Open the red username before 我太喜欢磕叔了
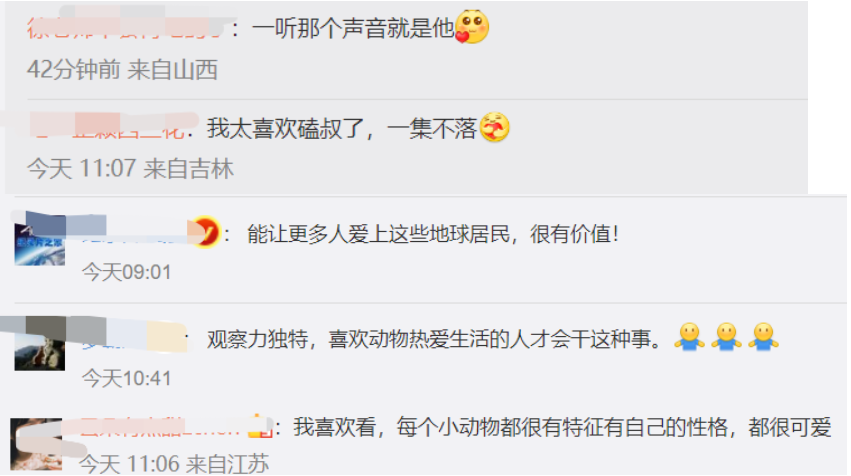The width and height of the screenshot is (851, 476). coord(107,129)
